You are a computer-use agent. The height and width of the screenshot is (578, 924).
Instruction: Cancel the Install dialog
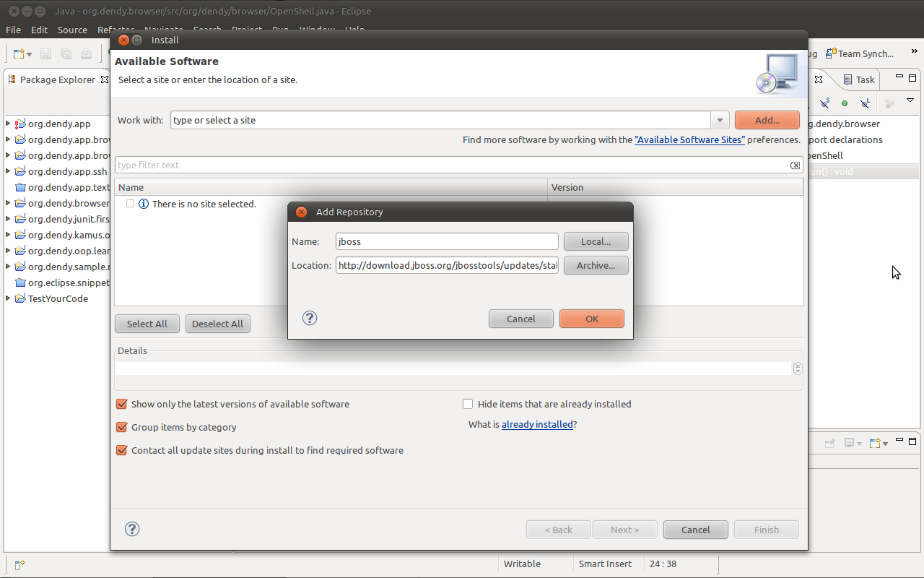point(696,530)
